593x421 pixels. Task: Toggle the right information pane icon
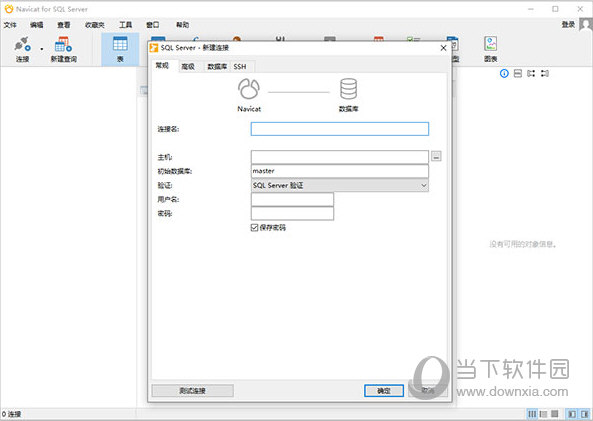coord(584,414)
